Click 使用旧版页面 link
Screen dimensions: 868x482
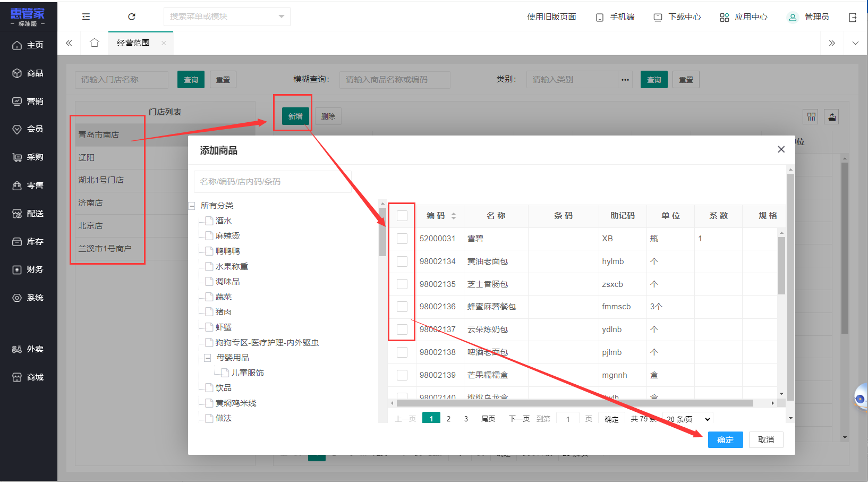tap(551, 17)
